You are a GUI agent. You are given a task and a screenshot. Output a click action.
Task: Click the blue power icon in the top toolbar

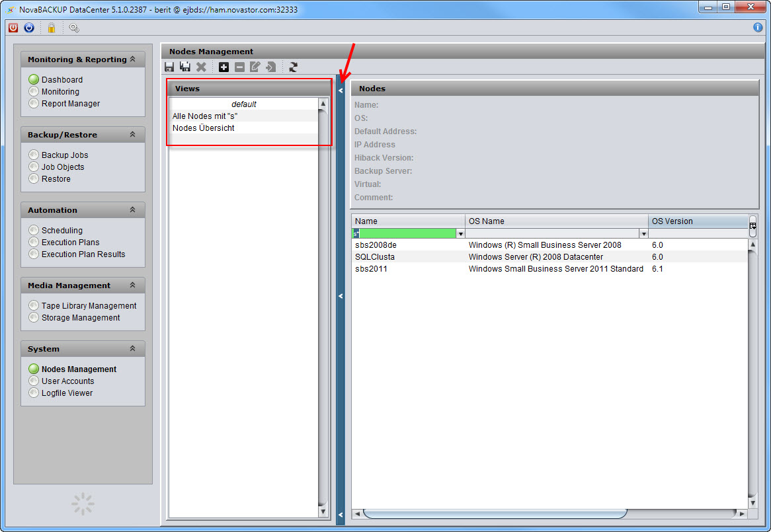tap(29, 28)
